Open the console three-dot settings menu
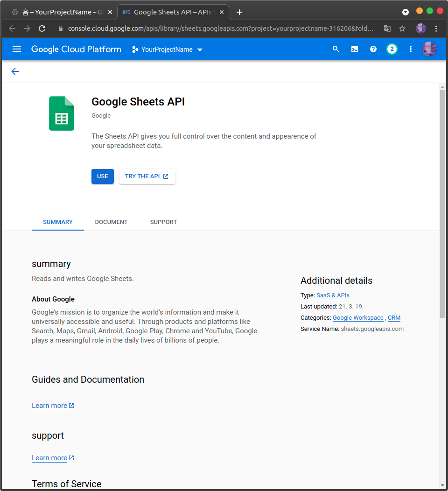 (x=410, y=49)
